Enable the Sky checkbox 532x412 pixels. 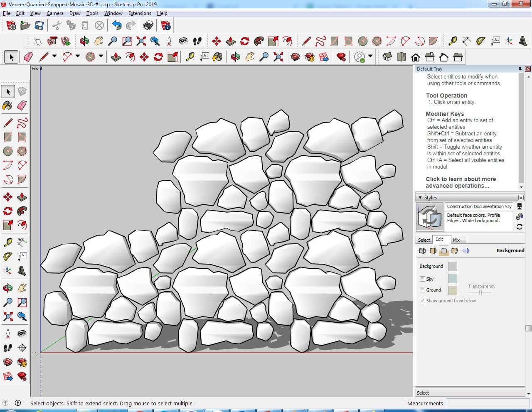click(x=423, y=279)
